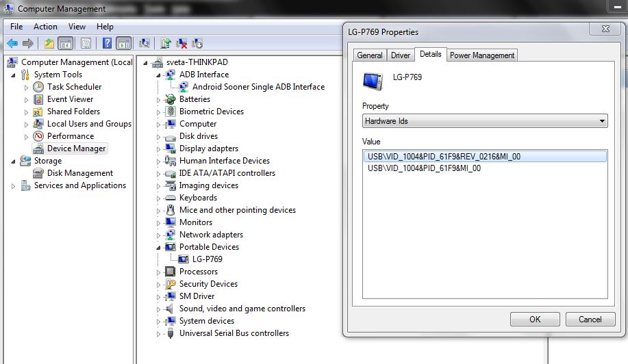This screenshot has height=364, width=628.
Task: Click the Batteries category icon
Action: coord(171,99)
